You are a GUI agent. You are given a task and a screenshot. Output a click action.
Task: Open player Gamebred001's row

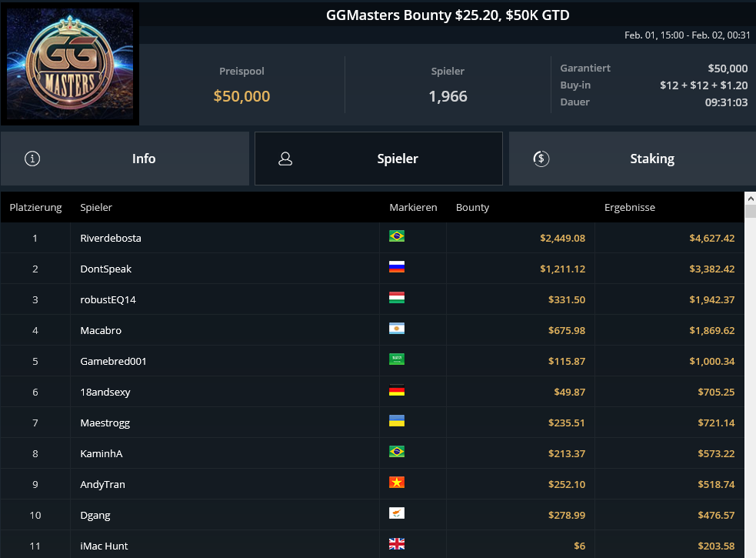pos(372,361)
